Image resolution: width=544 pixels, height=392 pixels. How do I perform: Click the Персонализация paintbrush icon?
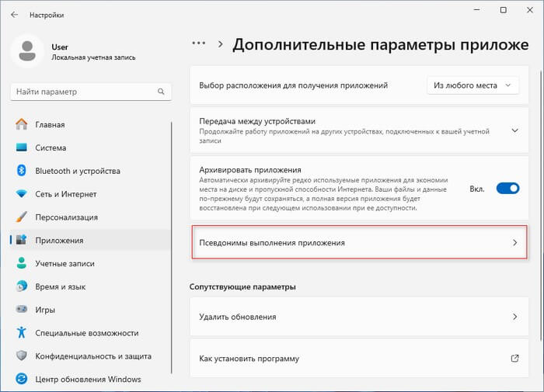[21, 217]
